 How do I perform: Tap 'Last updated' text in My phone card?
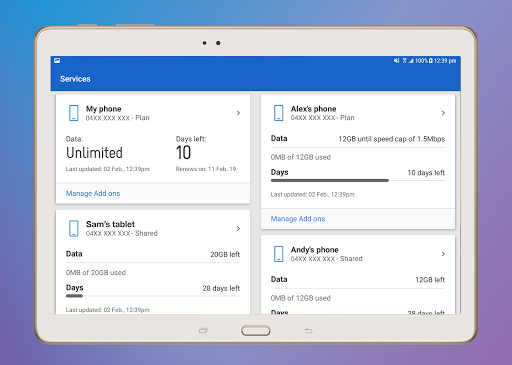click(x=108, y=169)
